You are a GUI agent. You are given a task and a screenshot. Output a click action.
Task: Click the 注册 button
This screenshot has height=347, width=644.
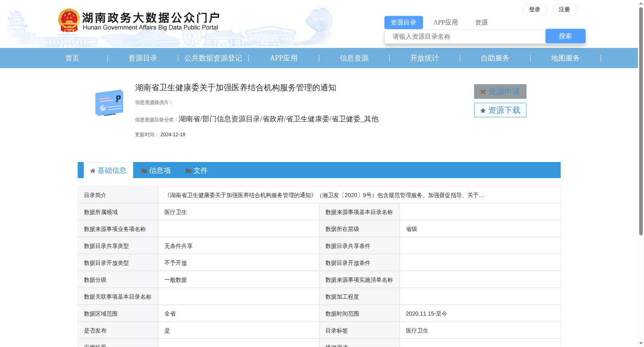[x=564, y=9]
